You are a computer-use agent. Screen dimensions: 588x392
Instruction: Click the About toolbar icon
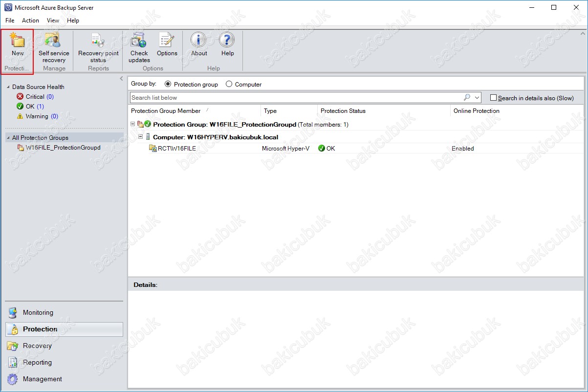pyautogui.click(x=198, y=40)
